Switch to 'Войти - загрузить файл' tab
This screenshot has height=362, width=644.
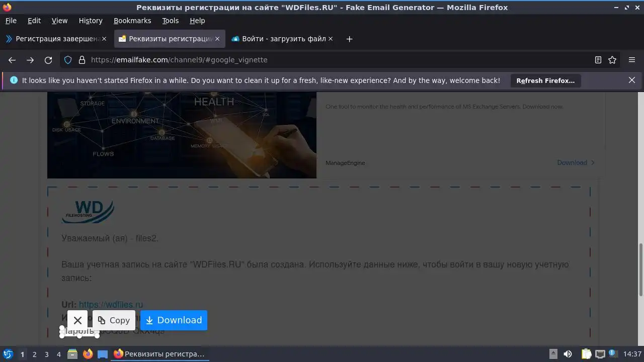click(283, 39)
